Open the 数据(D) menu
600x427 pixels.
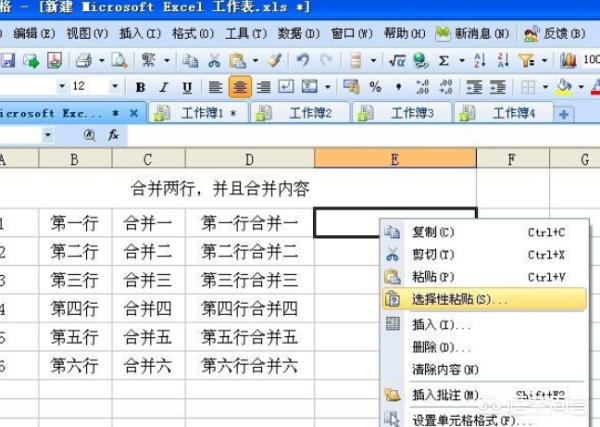[298, 34]
